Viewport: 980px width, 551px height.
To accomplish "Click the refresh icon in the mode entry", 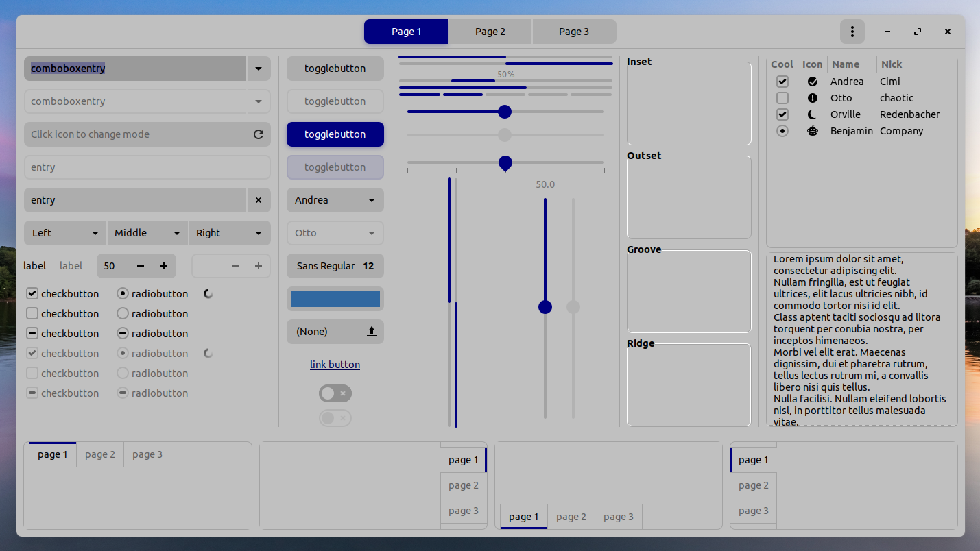I will [259, 134].
